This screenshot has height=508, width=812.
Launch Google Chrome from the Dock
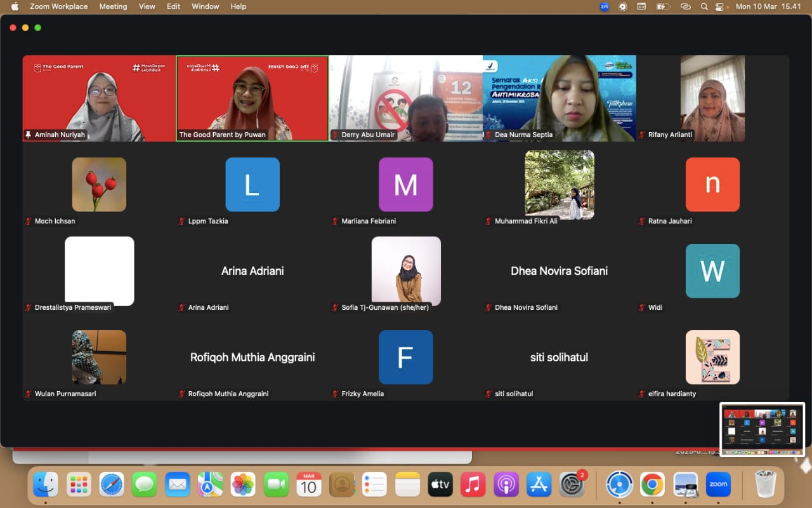[652, 485]
